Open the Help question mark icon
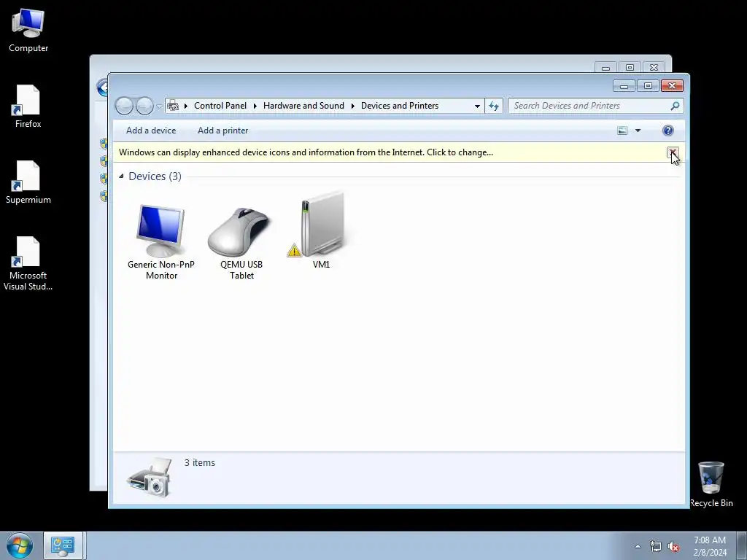 pos(668,131)
